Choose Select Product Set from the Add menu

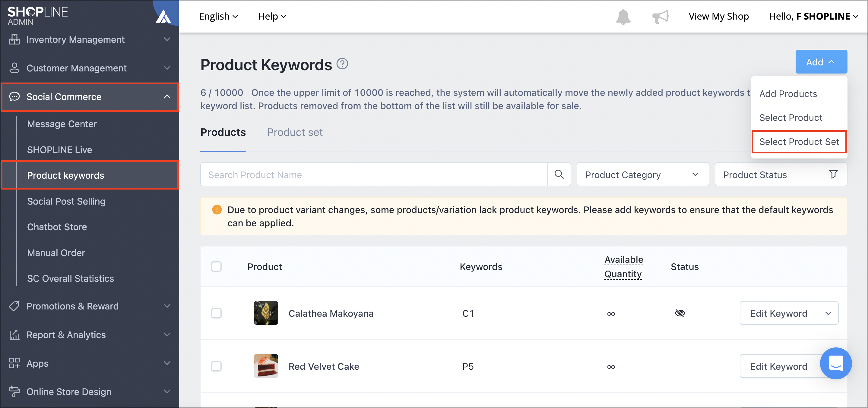point(799,142)
